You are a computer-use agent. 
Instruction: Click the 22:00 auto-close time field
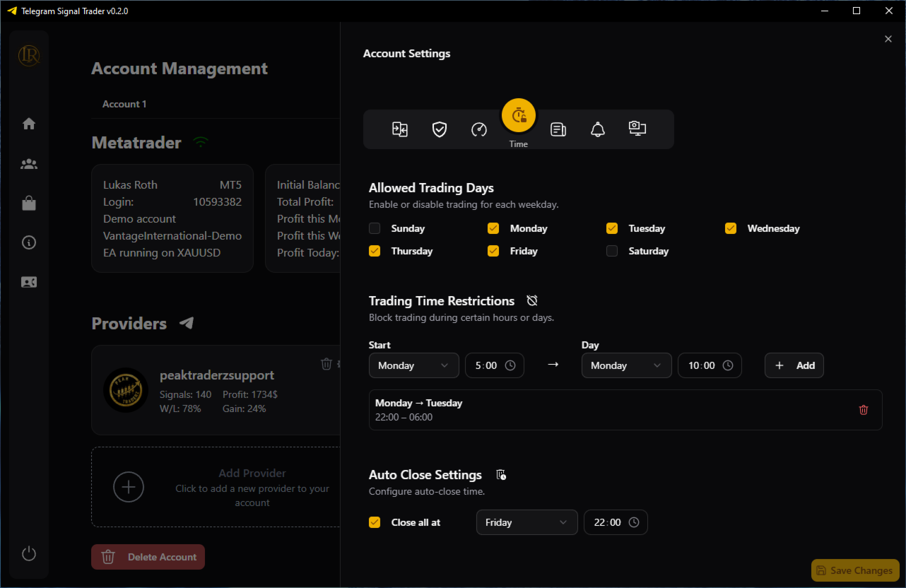coord(616,522)
